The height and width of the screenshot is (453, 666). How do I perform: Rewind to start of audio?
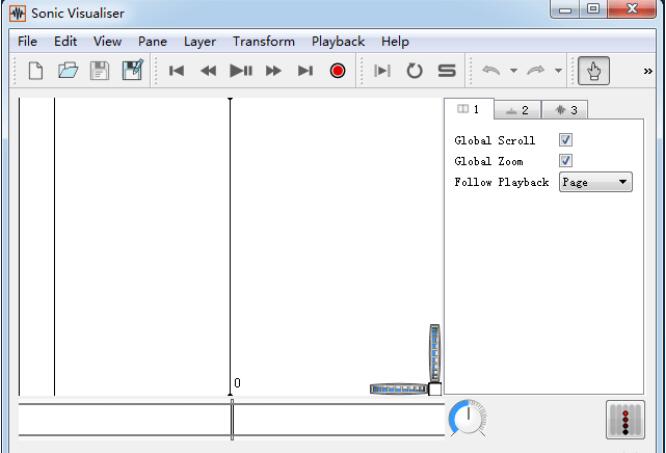tap(176, 71)
